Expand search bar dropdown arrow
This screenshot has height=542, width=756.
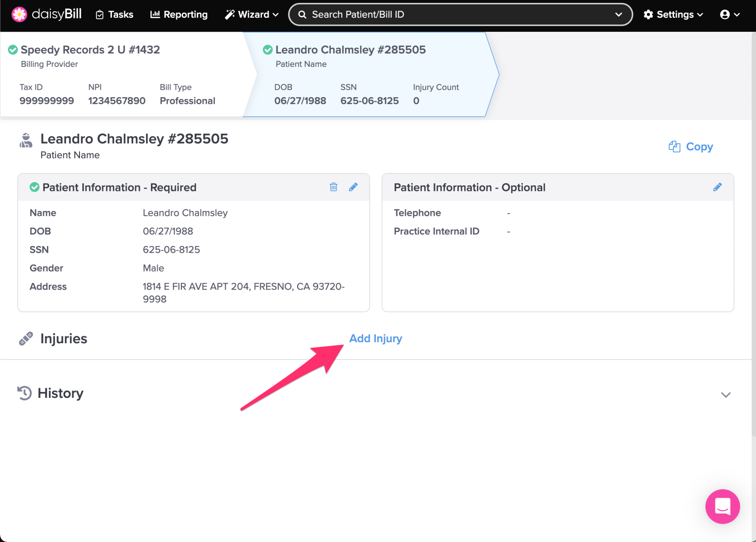tap(619, 14)
